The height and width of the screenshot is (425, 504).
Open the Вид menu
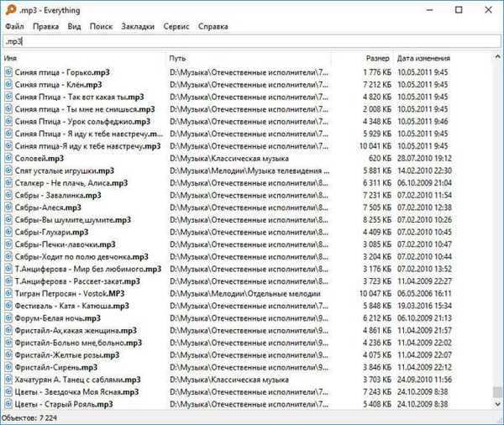coord(74,26)
